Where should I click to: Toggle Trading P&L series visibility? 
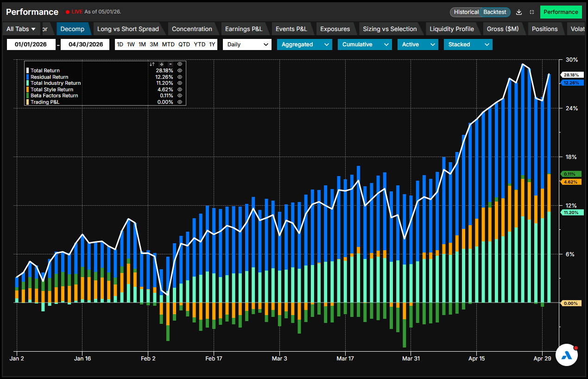click(180, 102)
